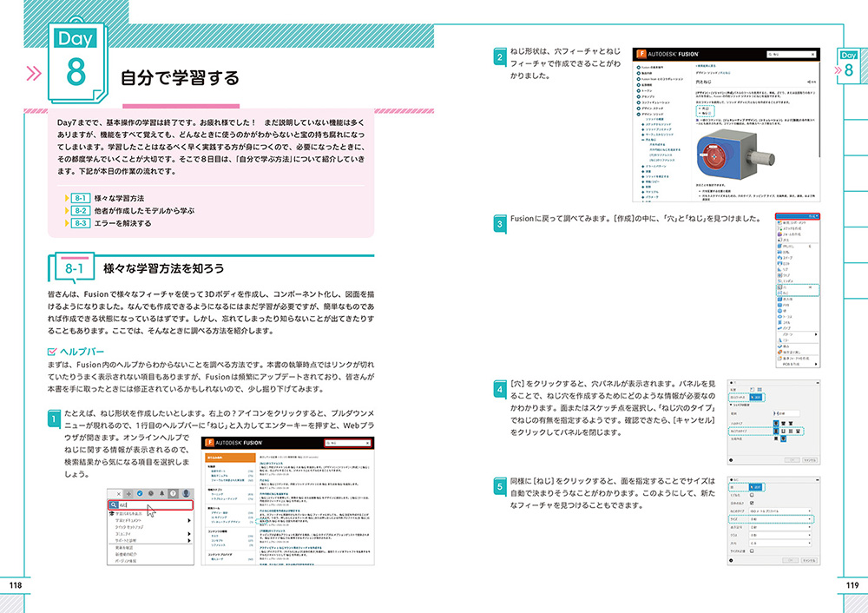Viewport: 868px width, 613px height.
Task: Select the counterbore hole type option
Action: coord(783,423)
